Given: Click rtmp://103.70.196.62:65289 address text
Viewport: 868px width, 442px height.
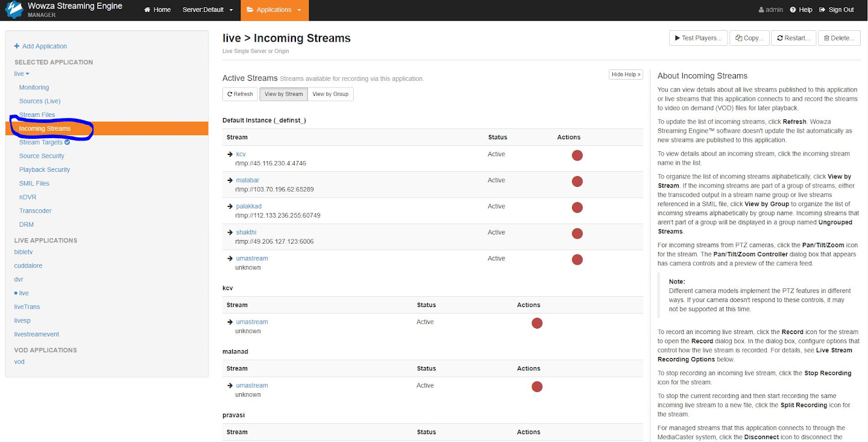Looking at the screenshot, I should click(274, 189).
